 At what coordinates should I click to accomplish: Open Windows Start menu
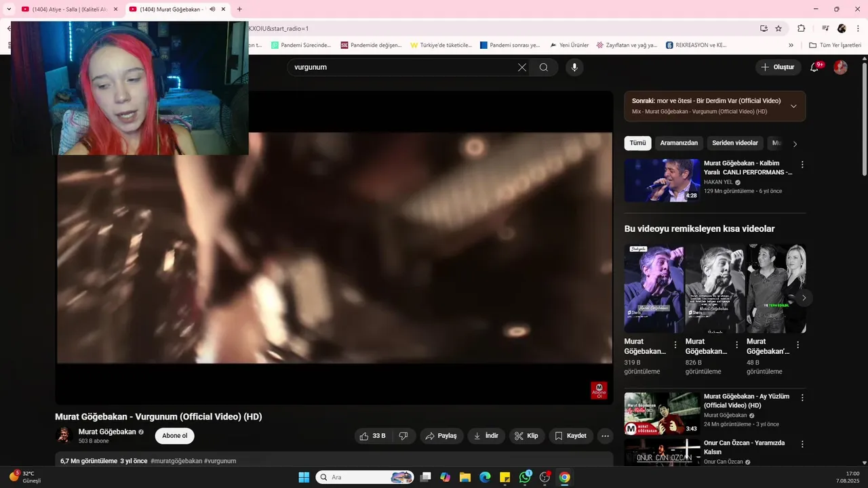pos(304,477)
